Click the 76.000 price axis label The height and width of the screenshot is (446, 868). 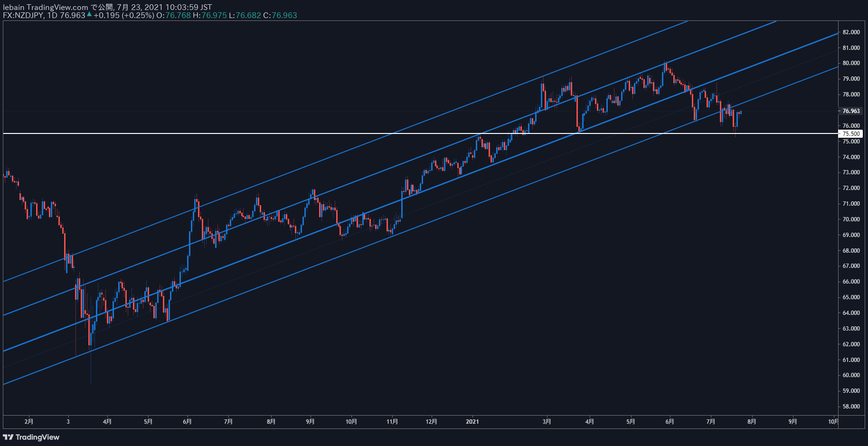click(x=851, y=126)
